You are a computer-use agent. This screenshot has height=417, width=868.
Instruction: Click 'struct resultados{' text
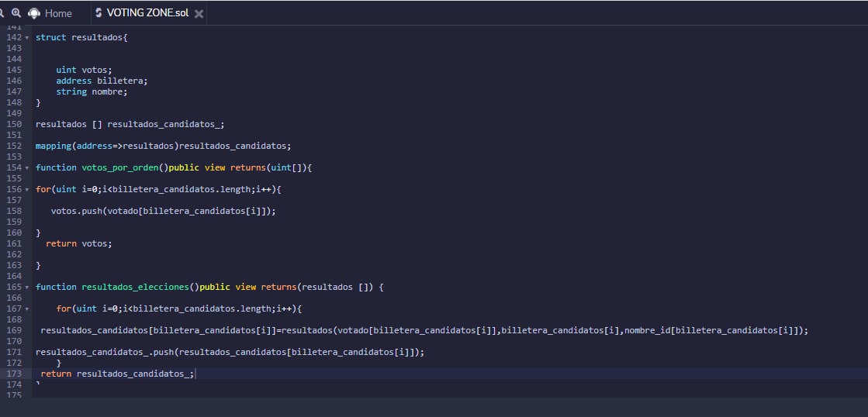(81, 38)
